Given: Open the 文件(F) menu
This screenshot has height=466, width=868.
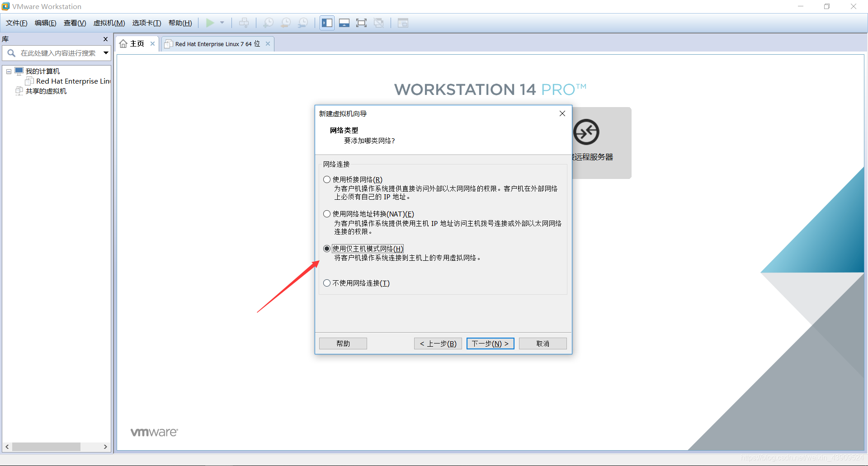Looking at the screenshot, I should point(16,23).
